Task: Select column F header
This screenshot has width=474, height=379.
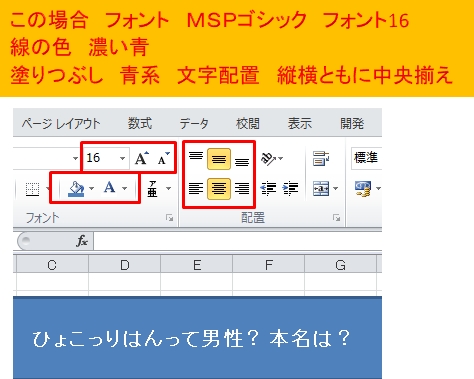Action: 269,265
